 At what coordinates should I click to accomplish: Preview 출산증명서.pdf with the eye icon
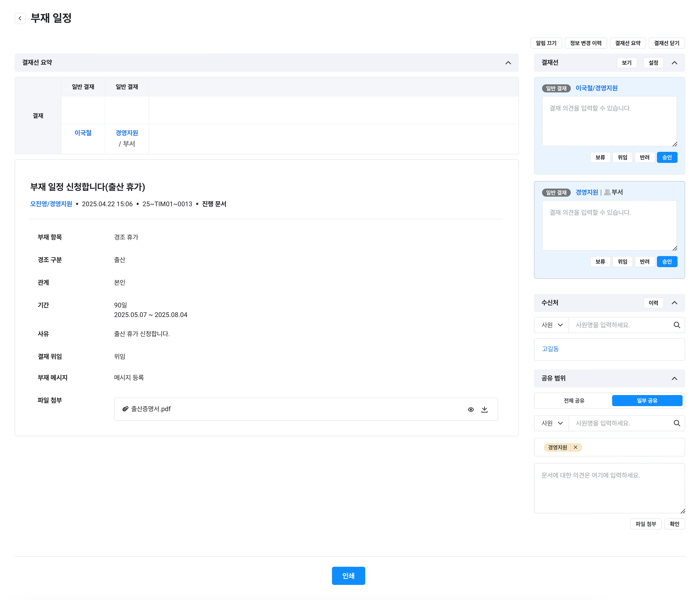coord(471,409)
